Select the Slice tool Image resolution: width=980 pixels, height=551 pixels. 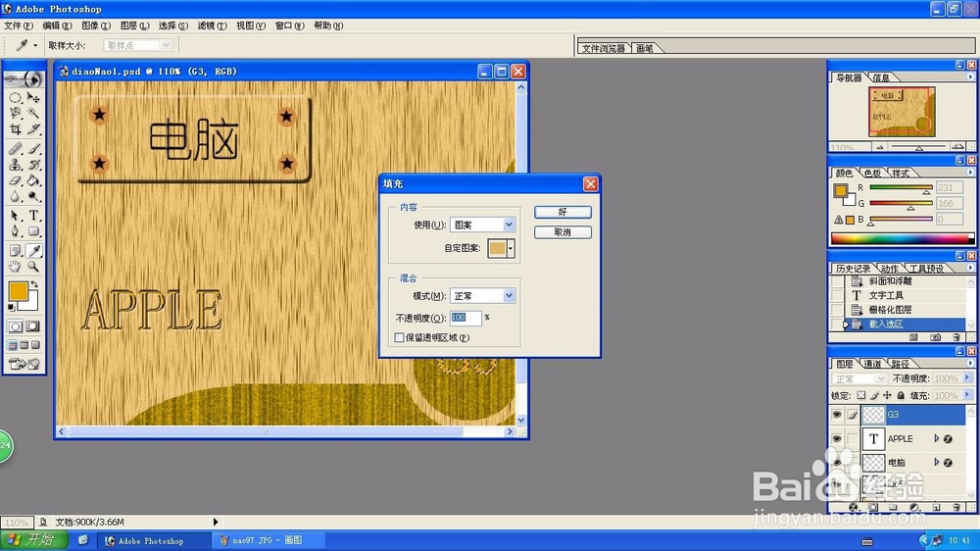[x=33, y=129]
